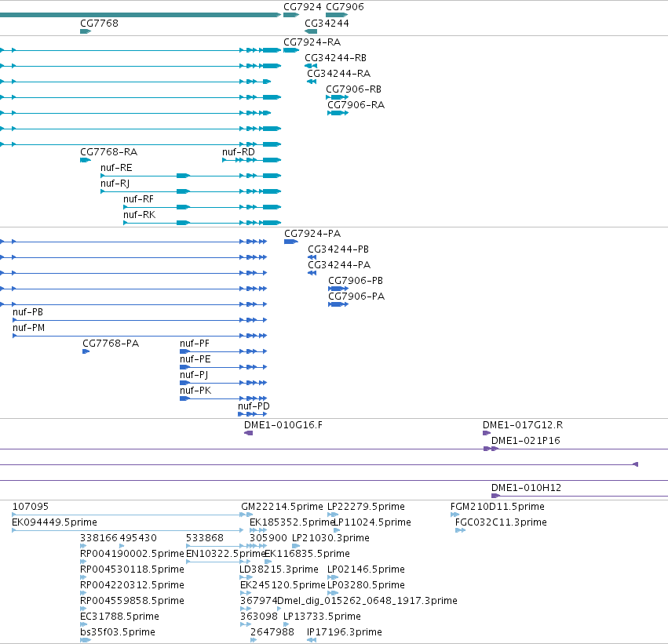Click EST EN10322.5prime label
Viewport: 668px width, 644px height.
[x=226, y=554]
